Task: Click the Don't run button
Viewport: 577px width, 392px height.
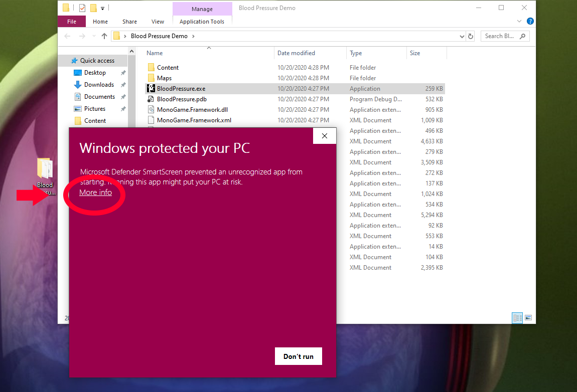Action: (299, 356)
